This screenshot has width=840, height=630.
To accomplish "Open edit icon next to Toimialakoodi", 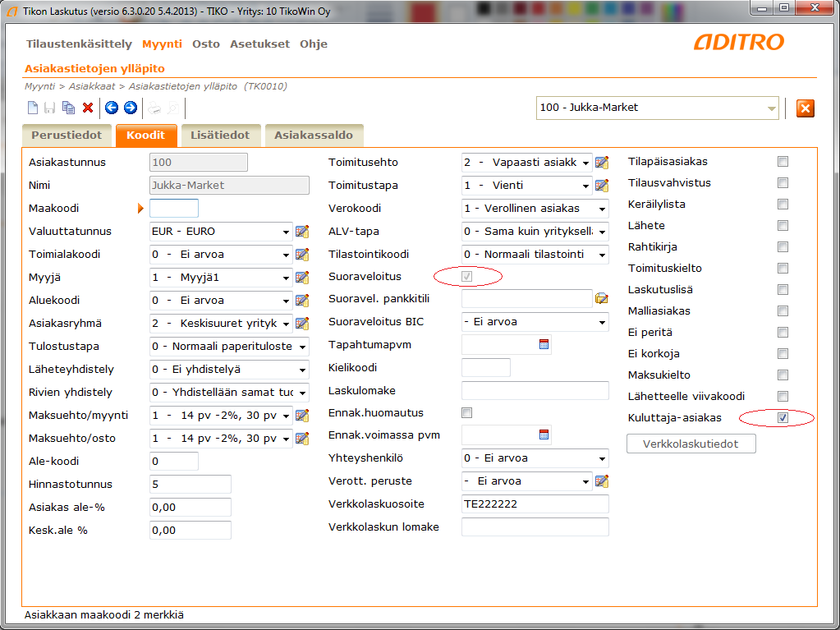I will pyautogui.click(x=302, y=255).
